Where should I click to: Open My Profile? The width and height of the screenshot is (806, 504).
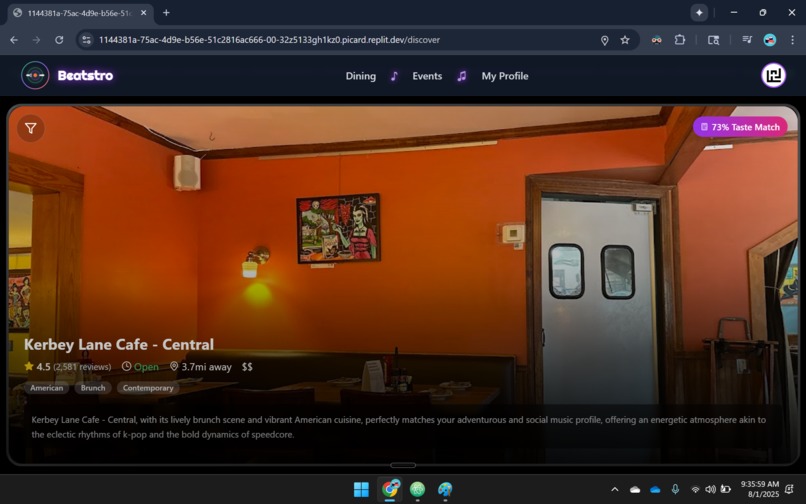pyautogui.click(x=505, y=76)
